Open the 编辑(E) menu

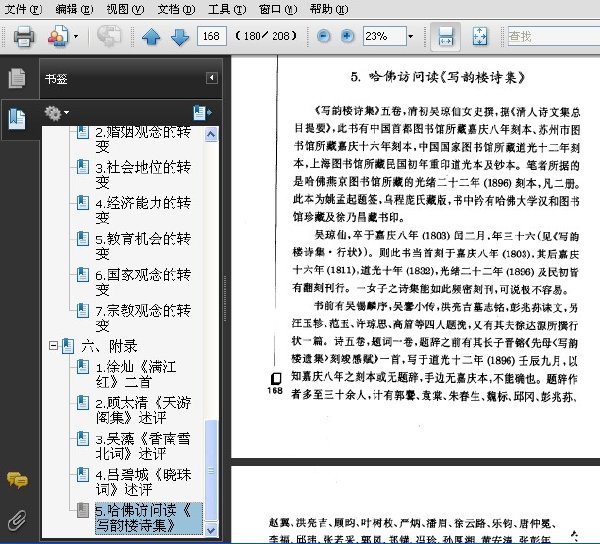(x=74, y=9)
